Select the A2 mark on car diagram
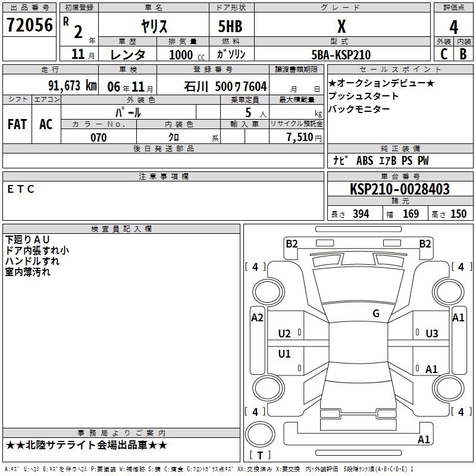Screen dimensions: 476x476 (x=257, y=318)
